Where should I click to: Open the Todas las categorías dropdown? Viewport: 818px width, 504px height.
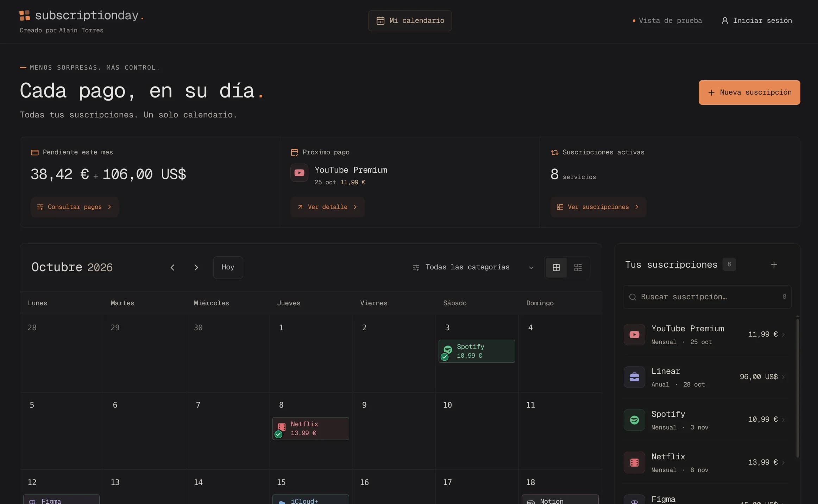[x=473, y=267]
